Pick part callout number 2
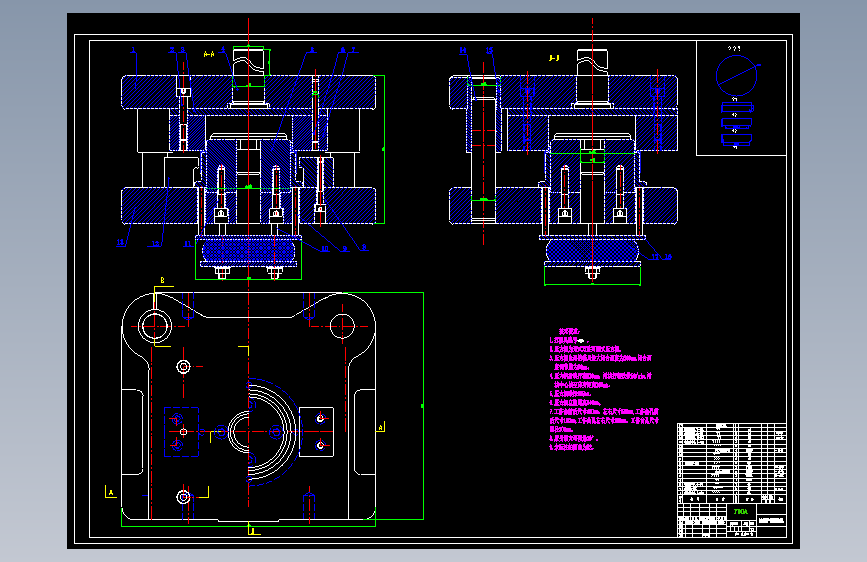 172,50
